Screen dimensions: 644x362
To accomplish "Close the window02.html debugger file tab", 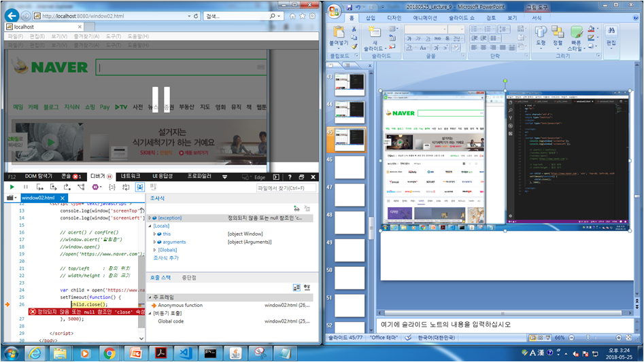I will [x=63, y=198].
